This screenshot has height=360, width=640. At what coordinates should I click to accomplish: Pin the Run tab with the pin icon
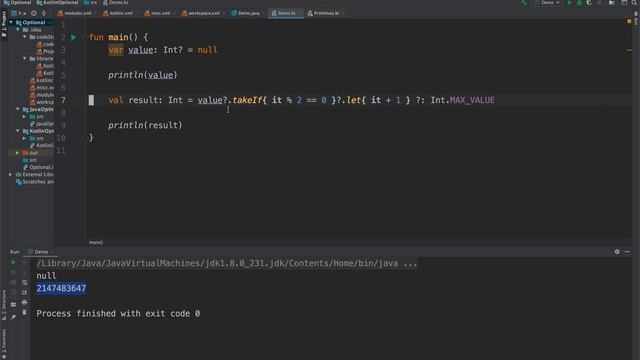(13, 317)
